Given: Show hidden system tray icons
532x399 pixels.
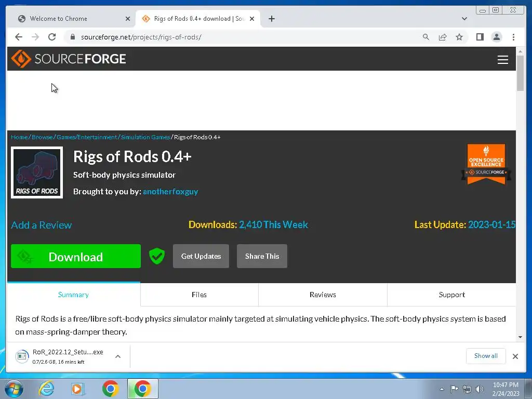Looking at the screenshot, I should [442, 389].
